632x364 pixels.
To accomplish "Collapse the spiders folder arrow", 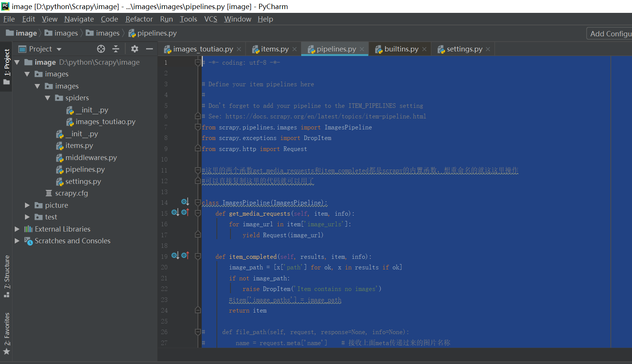I will click(x=48, y=98).
